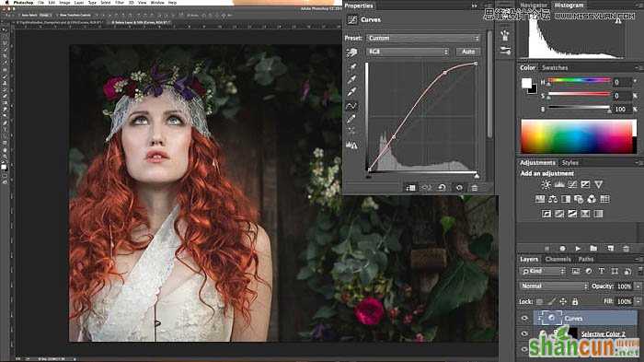This screenshot has width=644, height=362.
Task: Reset Curves adjustment to defaults
Action: [x=442, y=188]
